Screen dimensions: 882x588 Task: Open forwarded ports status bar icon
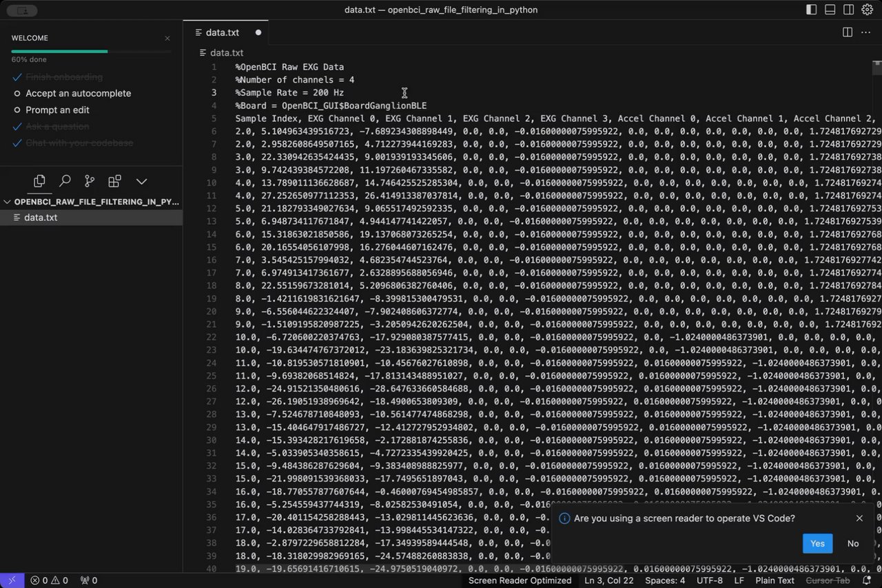[89, 580]
